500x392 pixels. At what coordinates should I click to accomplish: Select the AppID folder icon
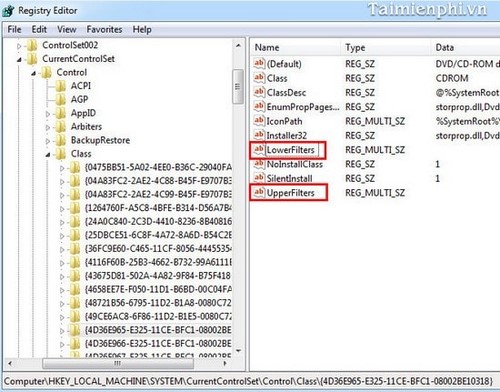tap(61, 113)
